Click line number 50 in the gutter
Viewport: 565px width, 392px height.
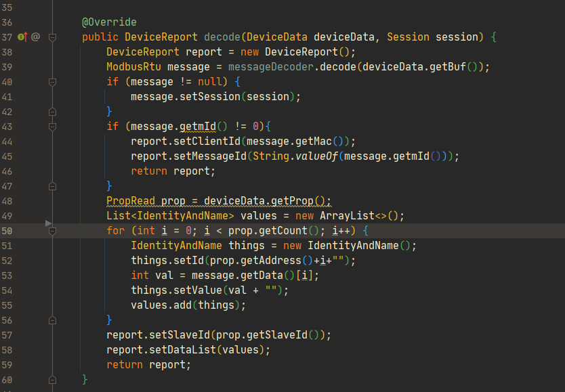(x=7, y=231)
